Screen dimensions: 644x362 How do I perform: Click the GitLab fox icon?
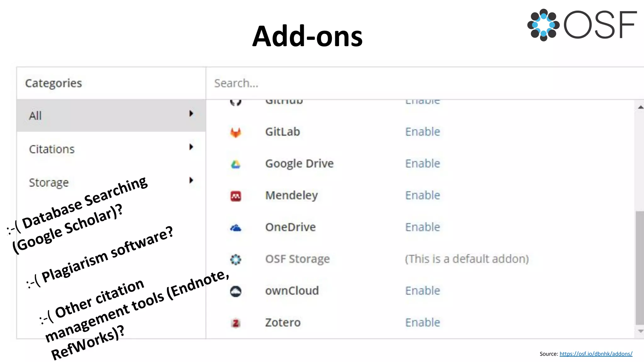coord(236,132)
